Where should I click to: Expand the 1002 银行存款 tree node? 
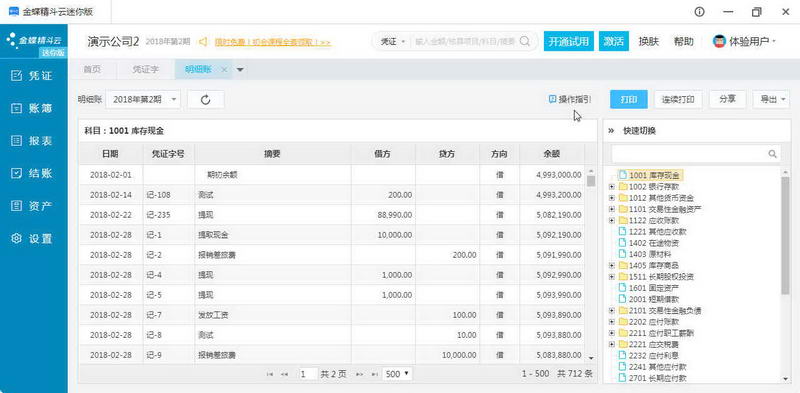coord(612,187)
